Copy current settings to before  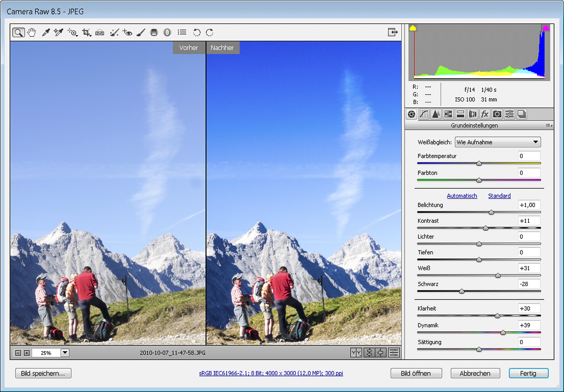381,353
